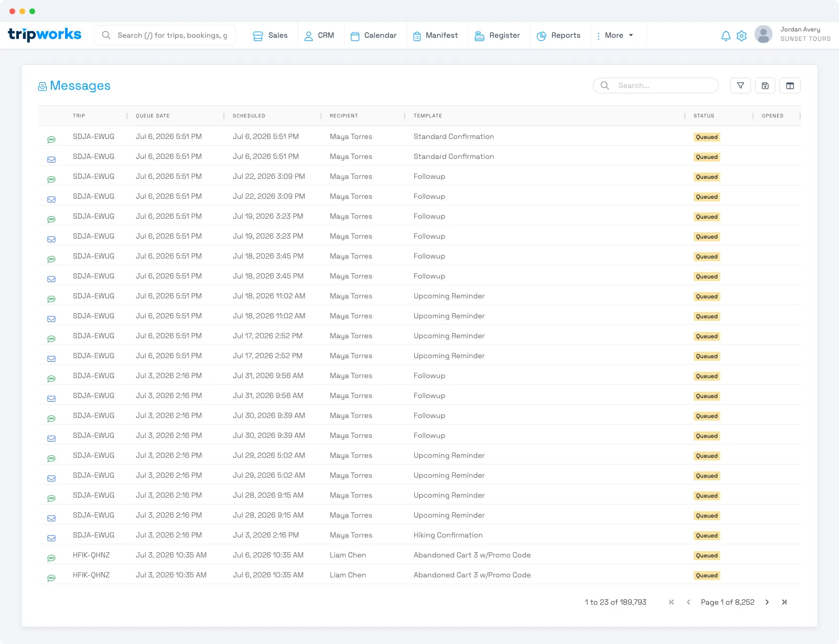Open the Reports menu
This screenshot has width=839, height=644.
pos(558,35)
